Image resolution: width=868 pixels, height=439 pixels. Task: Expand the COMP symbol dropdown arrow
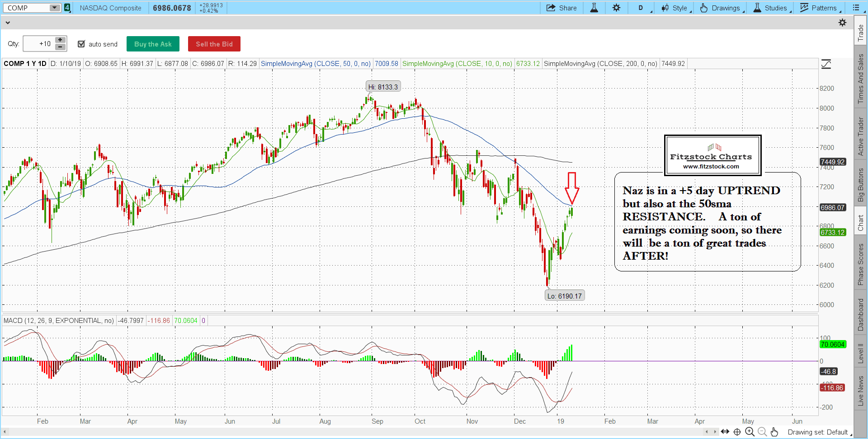click(54, 8)
